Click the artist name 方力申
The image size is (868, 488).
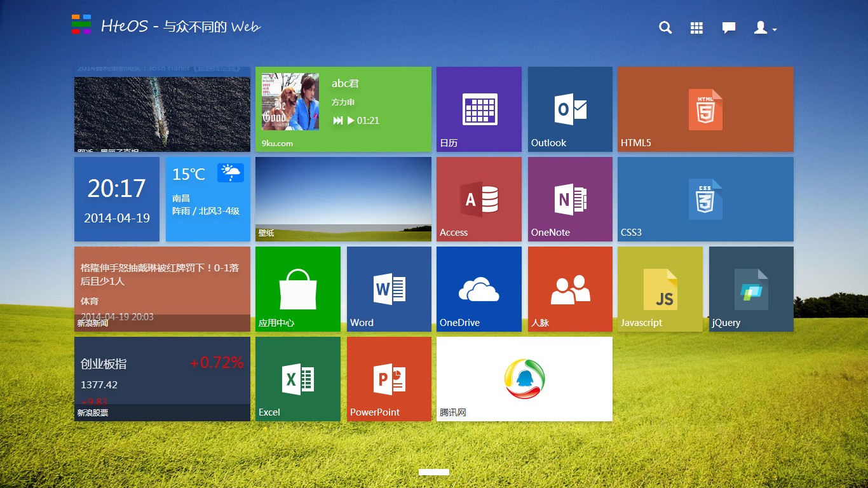click(x=343, y=102)
